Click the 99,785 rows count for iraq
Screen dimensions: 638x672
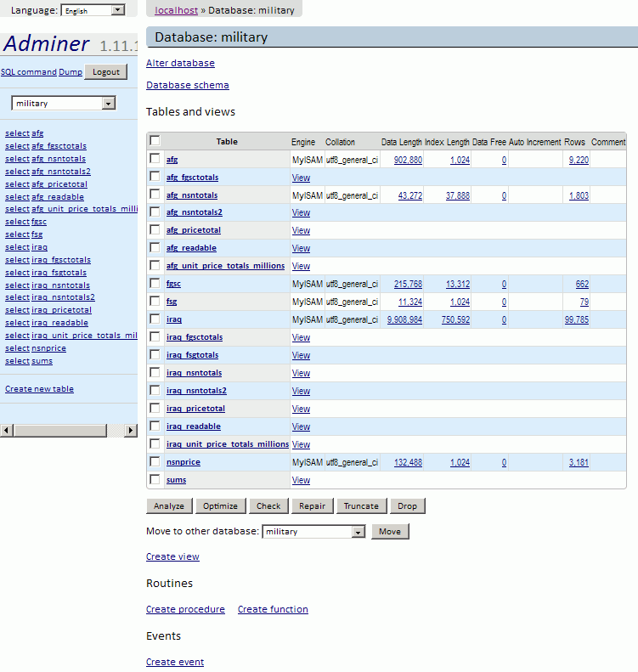(577, 319)
